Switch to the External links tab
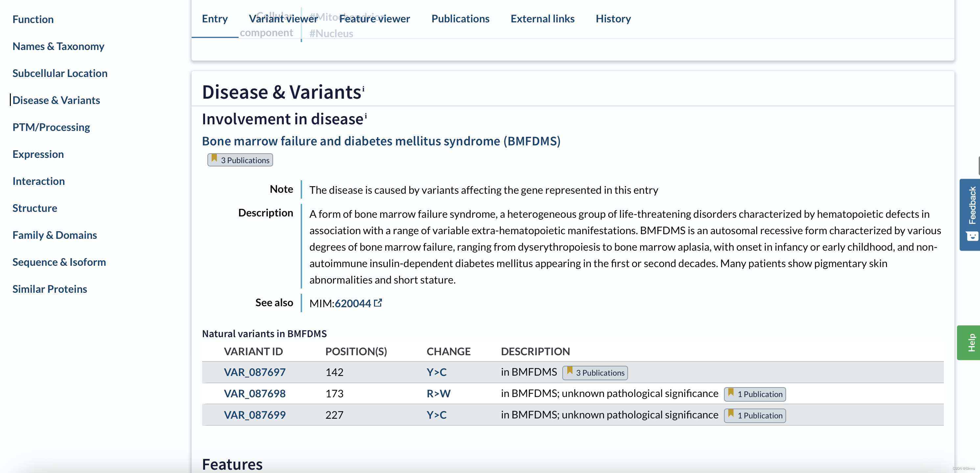The image size is (980, 473). coord(543,19)
